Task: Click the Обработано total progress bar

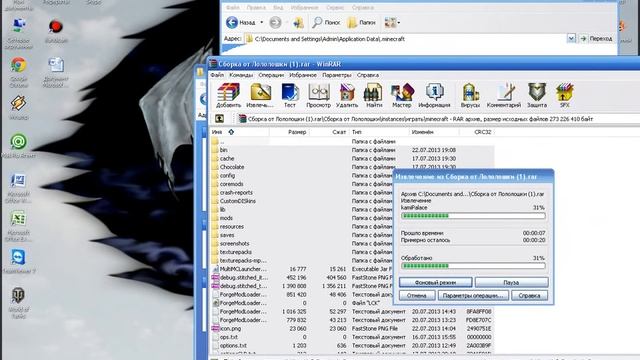Action: [473, 266]
